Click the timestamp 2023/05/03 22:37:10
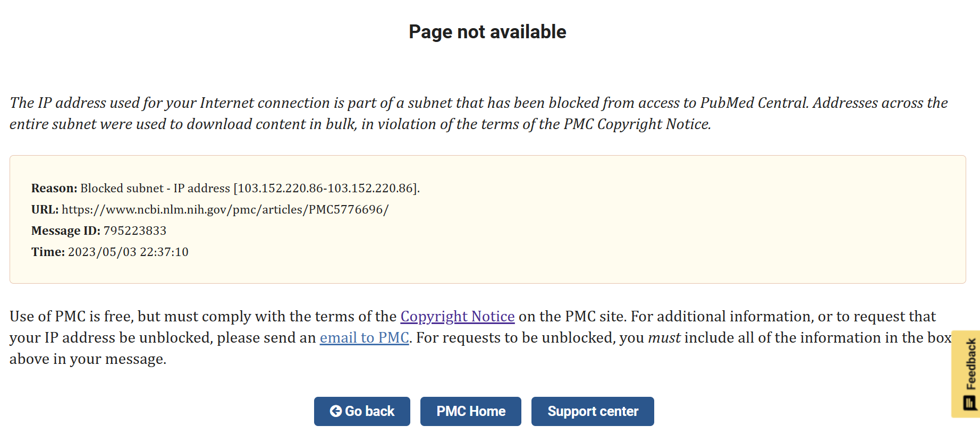 pos(128,252)
